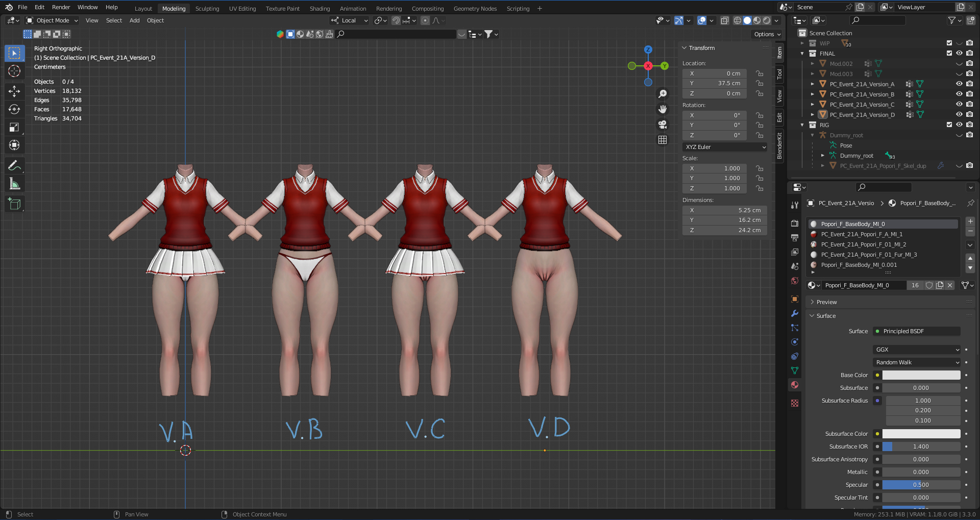Toggle render visibility for Mod.002
Screen dimensions: 980x520
[x=969, y=63]
